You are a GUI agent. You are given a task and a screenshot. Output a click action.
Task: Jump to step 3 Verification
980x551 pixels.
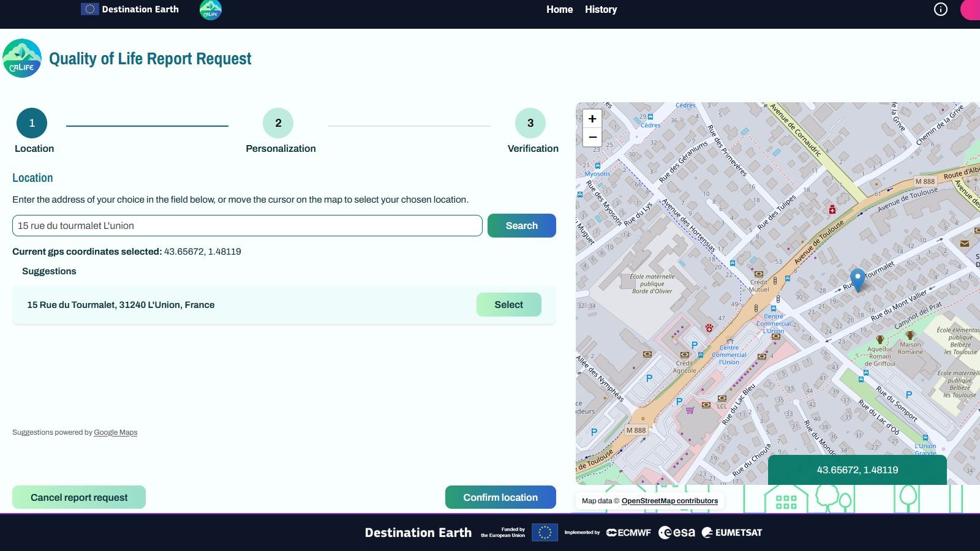click(530, 123)
